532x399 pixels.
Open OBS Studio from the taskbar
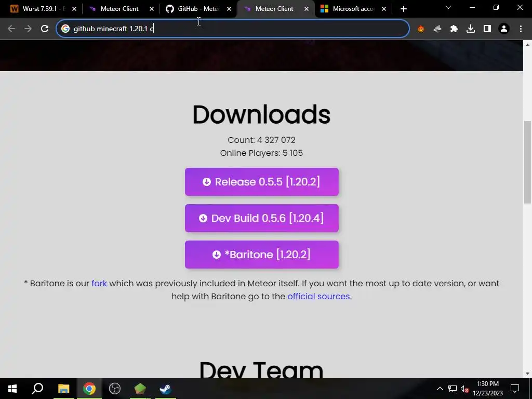pos(115,389)
